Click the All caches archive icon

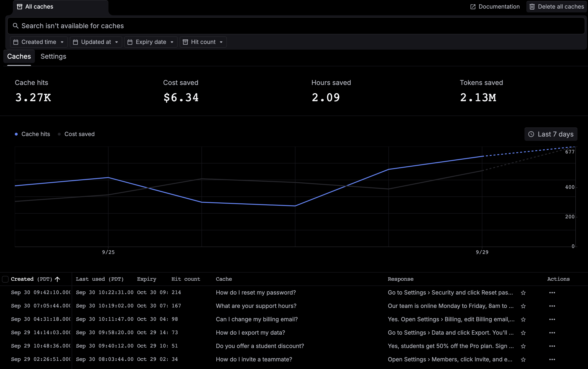point(20,7)
